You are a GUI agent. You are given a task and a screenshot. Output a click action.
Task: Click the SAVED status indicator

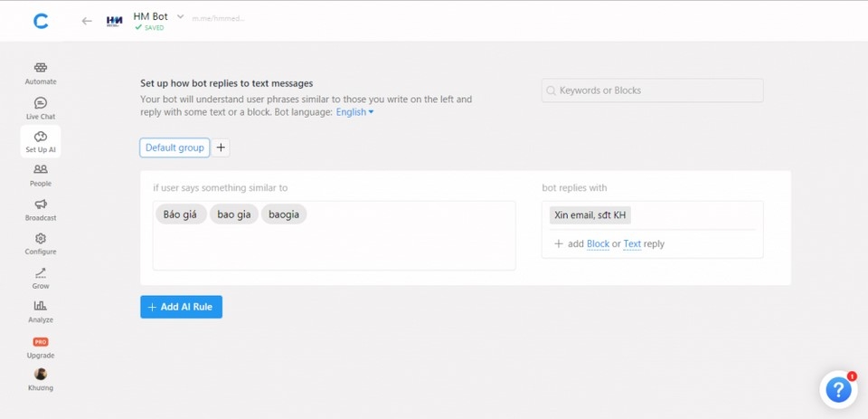click(x=149, y=28)
